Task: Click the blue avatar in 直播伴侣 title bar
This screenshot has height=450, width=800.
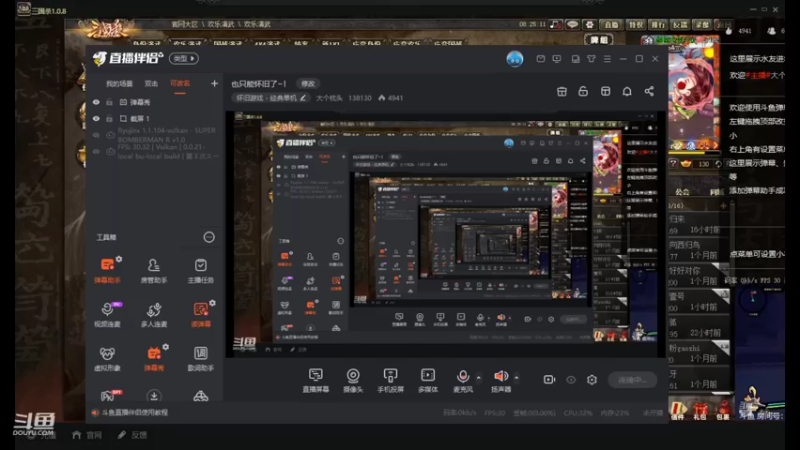Action: [515, 59]
